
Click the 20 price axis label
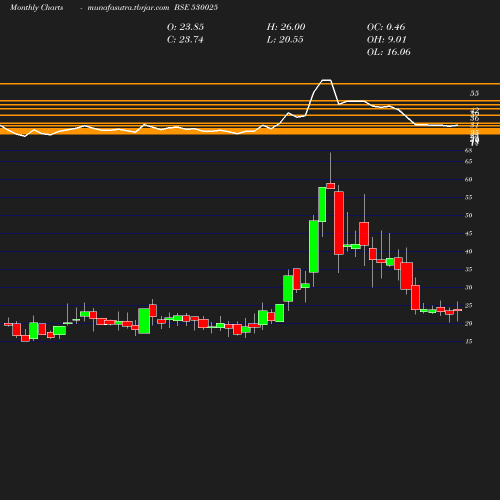[x=468, y=323]
